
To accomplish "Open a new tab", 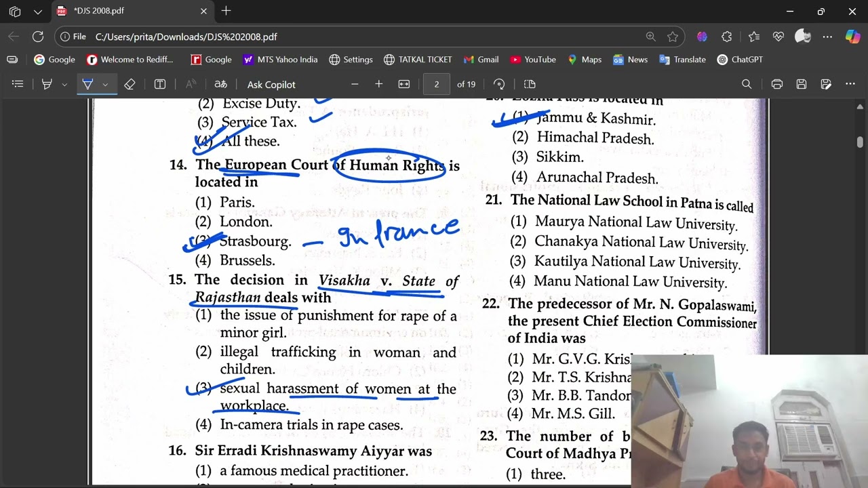I will point(226,11).
